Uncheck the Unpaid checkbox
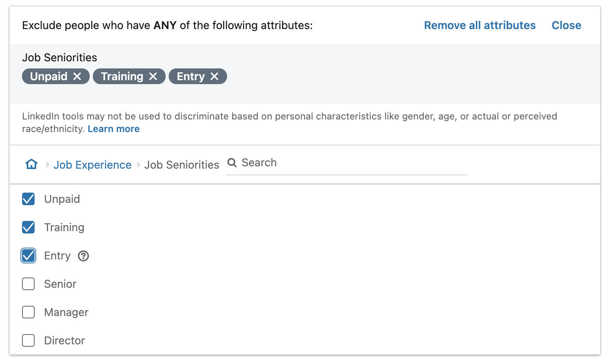The height and width of the screenshot is (364, 609). (28, 199)
